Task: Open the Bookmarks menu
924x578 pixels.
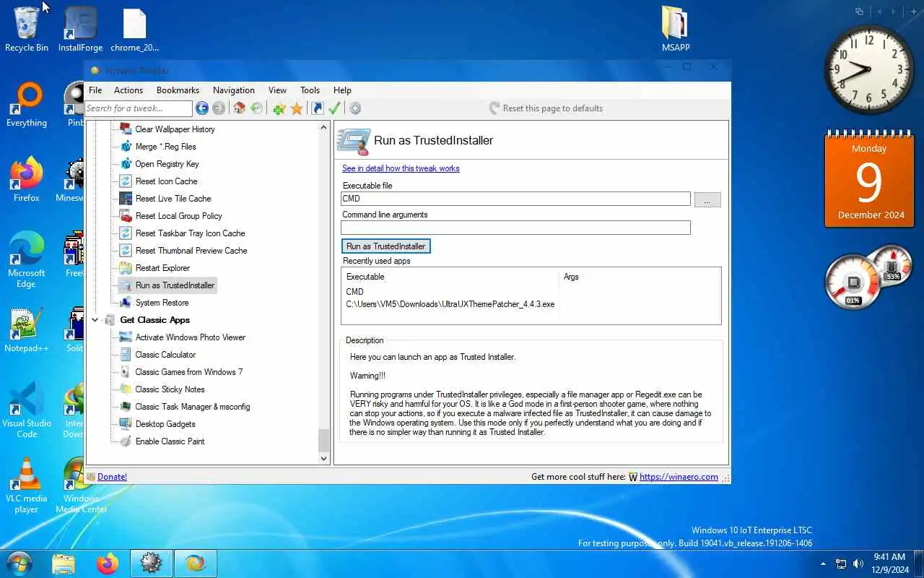Action: tap(178, 90)
